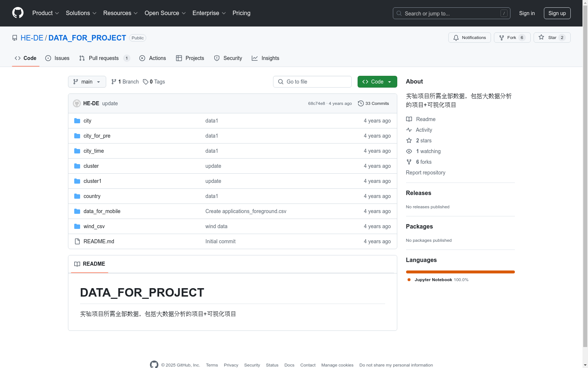Expand the Solutions menu
The width and height of the screenshot is (588, 368).
pos(81,13)
